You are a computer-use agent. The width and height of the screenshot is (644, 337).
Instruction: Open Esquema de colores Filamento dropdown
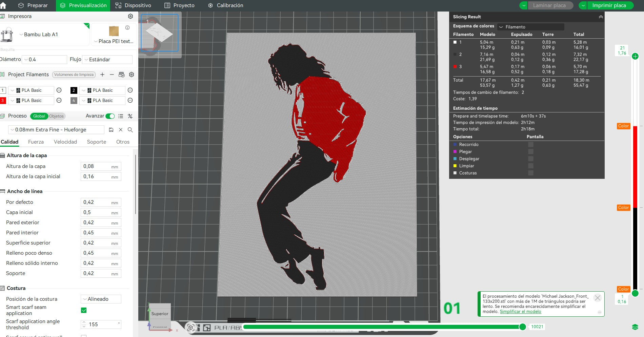(531, 27)
